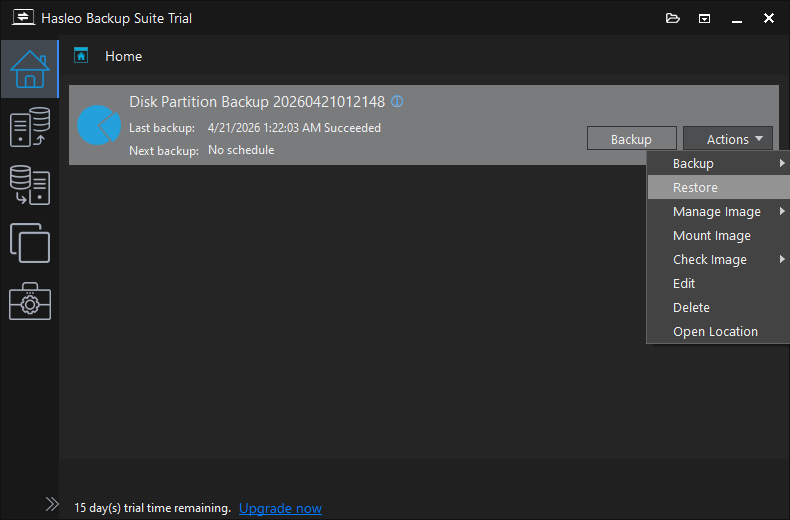790x520 pixels.
Task: Choose Restore from the Actions menu
Action: coord(718,187)
